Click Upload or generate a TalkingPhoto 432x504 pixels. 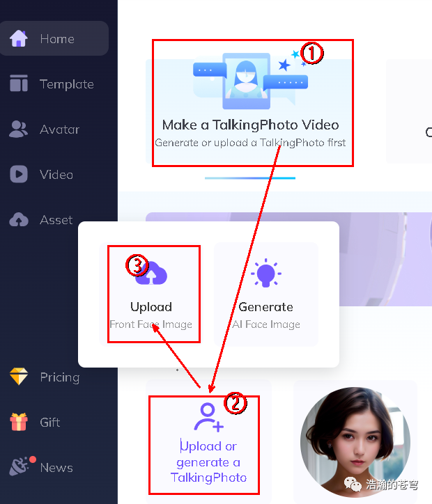click(208, 443)
